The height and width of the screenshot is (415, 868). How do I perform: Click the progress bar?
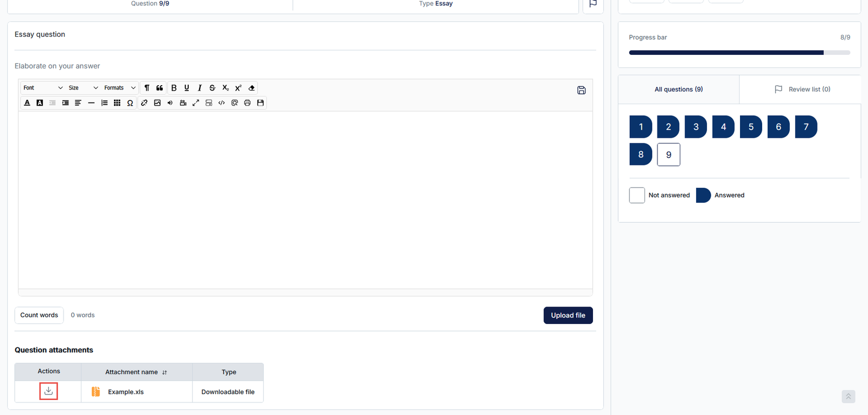(x=739, y=53)
